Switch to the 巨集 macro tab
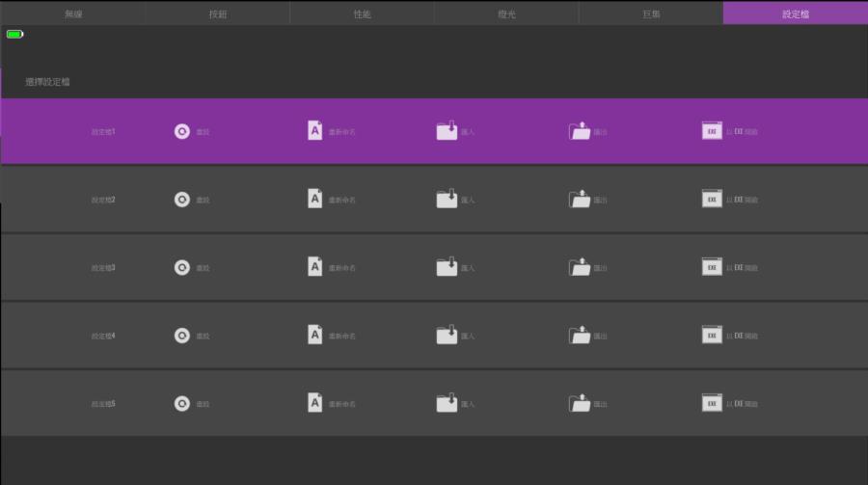The image size is (868, 485). click(x=651, y=13)
